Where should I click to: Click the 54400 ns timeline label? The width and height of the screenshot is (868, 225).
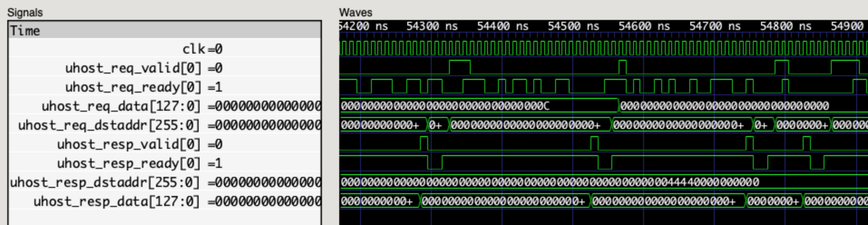[502, 26]
